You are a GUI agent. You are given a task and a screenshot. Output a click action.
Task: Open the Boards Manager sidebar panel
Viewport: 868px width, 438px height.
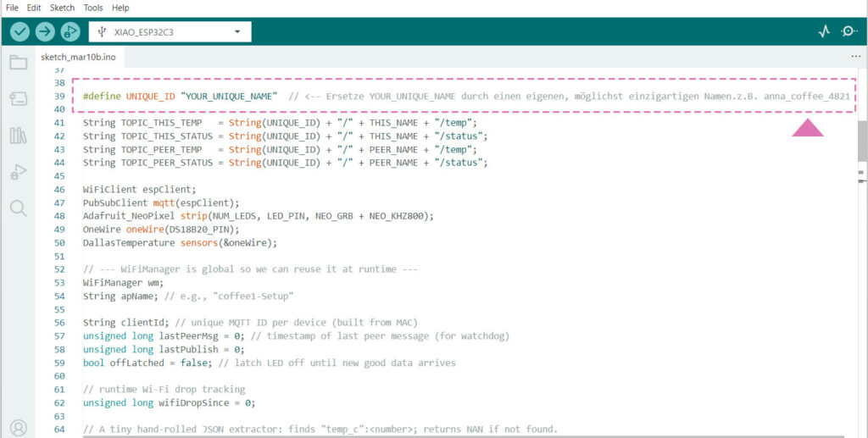click(x=18, y=99)
